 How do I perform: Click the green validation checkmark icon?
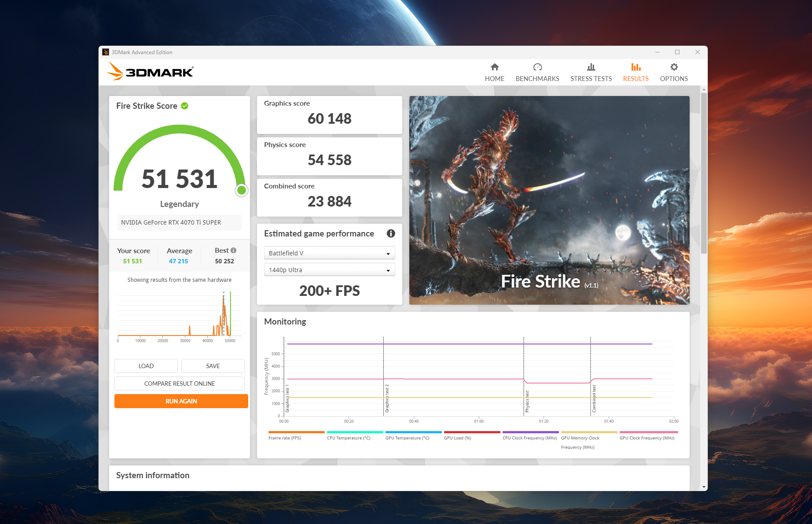pos(185,106)
